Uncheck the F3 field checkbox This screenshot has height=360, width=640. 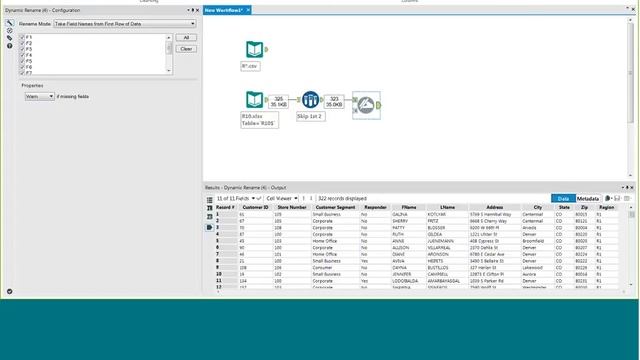pyautogui.click(x=22, y=49)
